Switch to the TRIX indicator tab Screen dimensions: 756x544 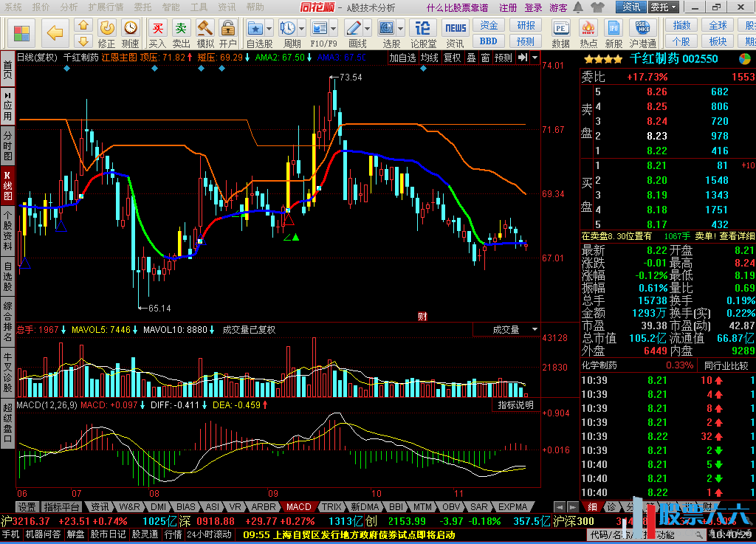coord(332,507)
